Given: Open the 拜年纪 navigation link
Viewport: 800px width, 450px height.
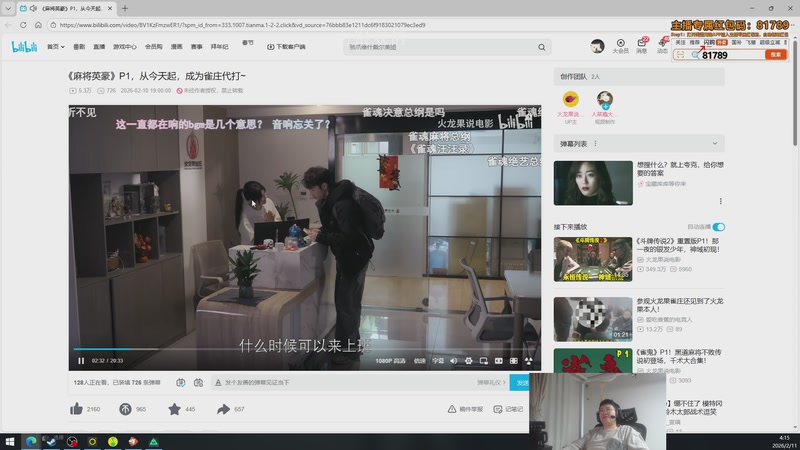Looking at the screenshot, I should [x=219, y=47].
